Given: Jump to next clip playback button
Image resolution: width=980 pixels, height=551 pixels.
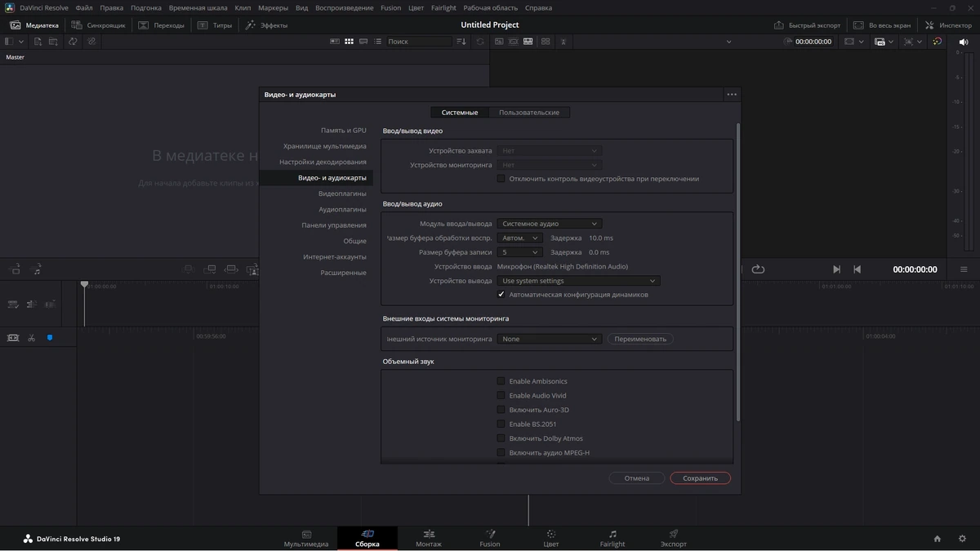Looking at the screenshot, I should tap(836, 269).
